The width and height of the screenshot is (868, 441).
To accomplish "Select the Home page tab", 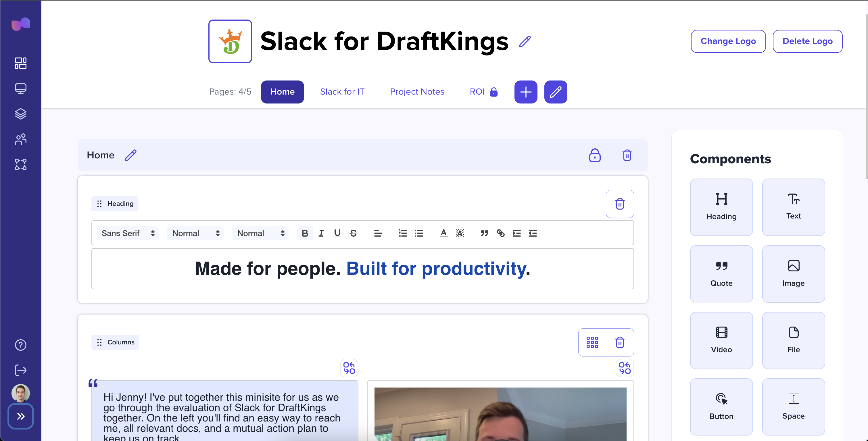I will [x=282, y=92].
